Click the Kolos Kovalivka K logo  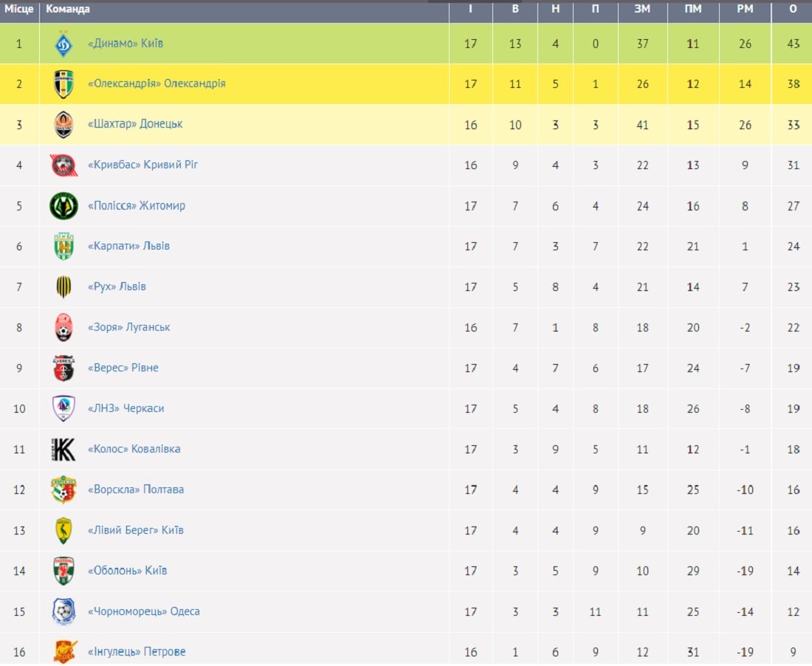coord(63,450)
